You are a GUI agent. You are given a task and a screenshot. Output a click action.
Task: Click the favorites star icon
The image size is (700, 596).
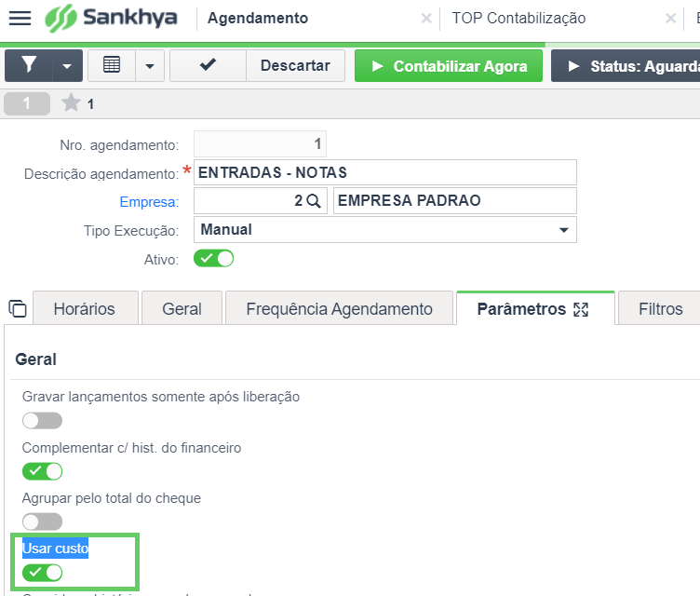[71, 103]
